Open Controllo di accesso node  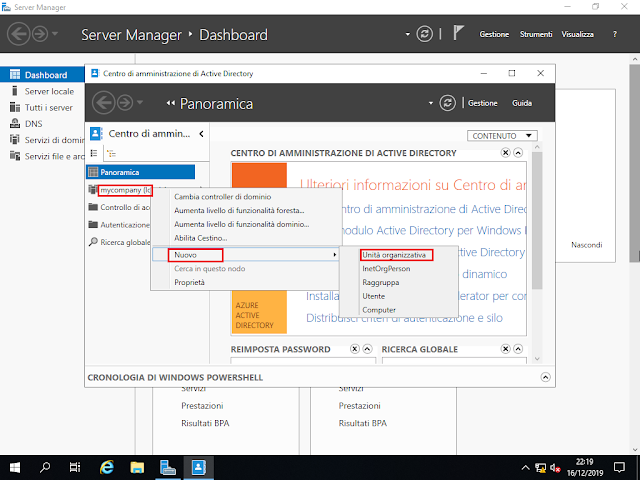coord(119,207)
